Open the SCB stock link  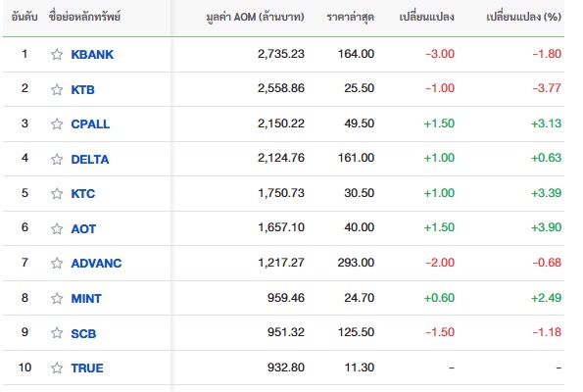83,333
